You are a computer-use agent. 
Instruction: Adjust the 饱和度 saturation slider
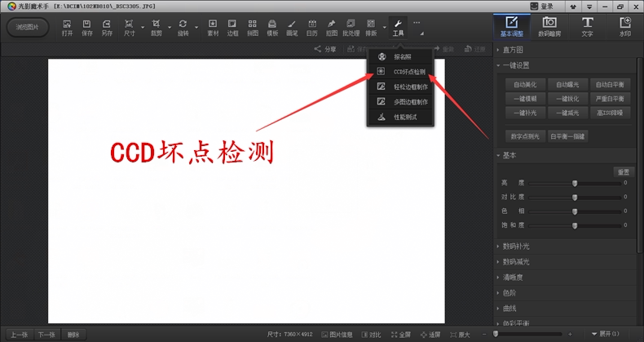point(575,225)
